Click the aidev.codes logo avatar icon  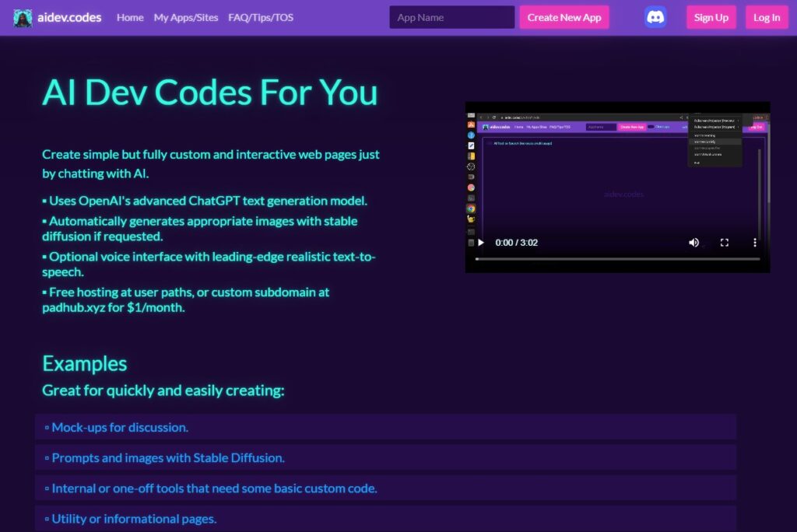[23, 18]
